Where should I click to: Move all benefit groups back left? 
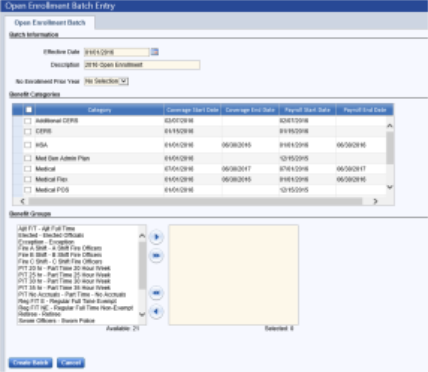point(156,293)
